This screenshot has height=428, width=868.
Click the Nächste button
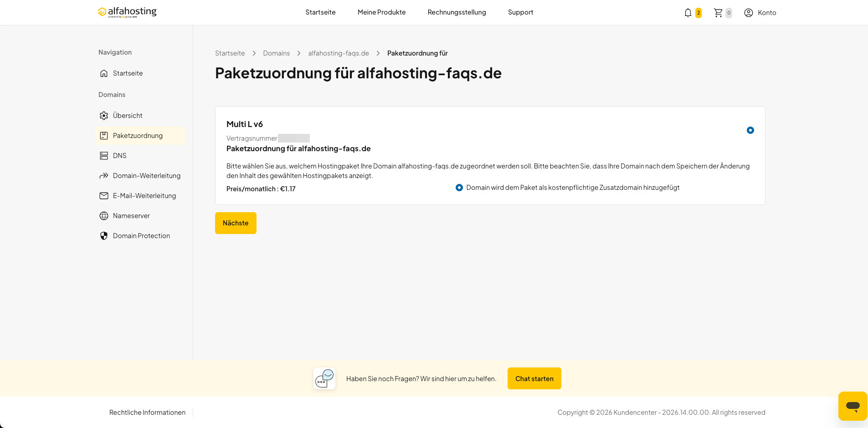click(236, 223)
